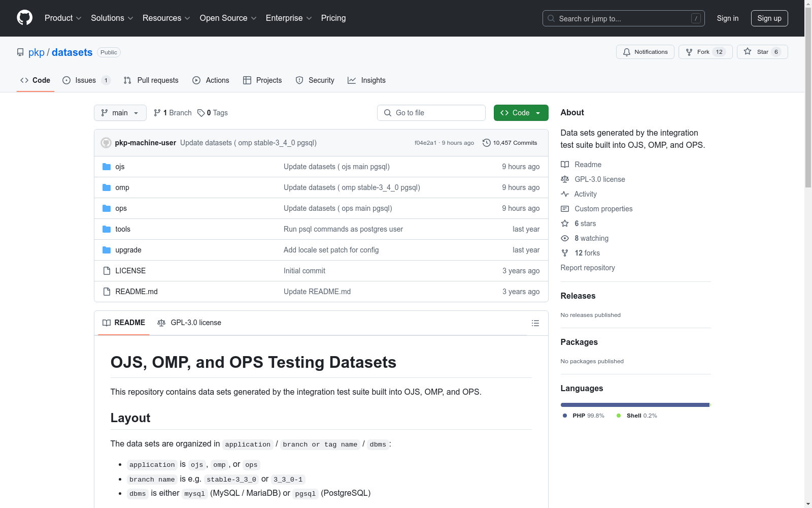
Task: Click the scale icon beside GPL-3.0 license
Action: [x=565, y=179]
